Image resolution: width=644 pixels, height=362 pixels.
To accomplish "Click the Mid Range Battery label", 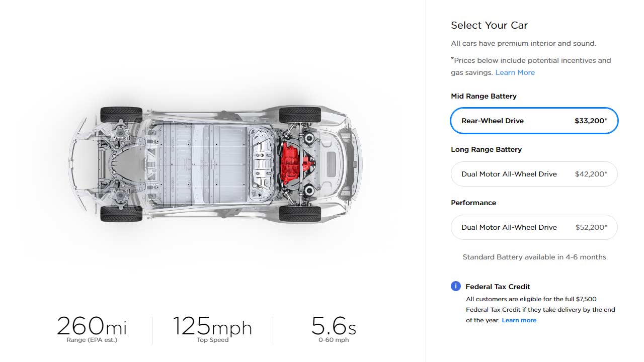I will (484, 96).
